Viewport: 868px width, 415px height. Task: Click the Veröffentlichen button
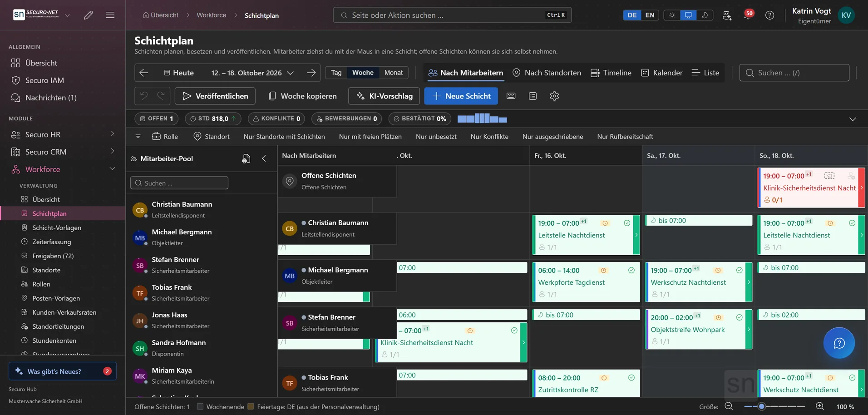pyautogui.click(x=215, y=96)
